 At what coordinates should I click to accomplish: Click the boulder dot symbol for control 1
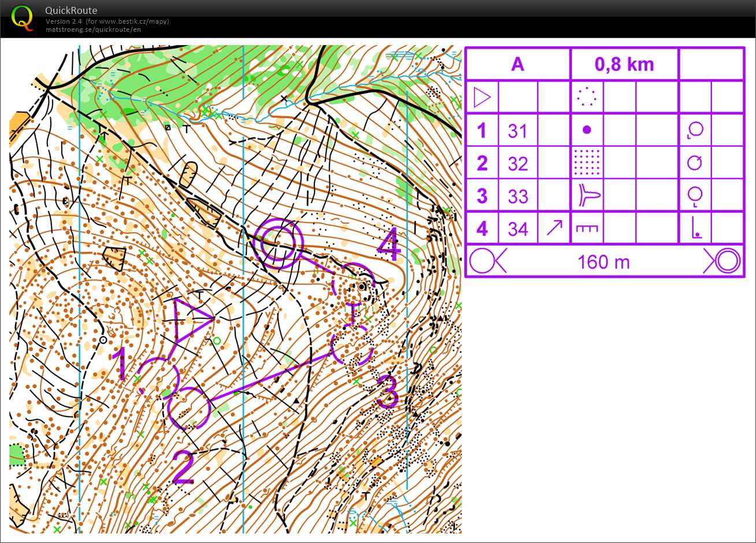click(587, 130)
